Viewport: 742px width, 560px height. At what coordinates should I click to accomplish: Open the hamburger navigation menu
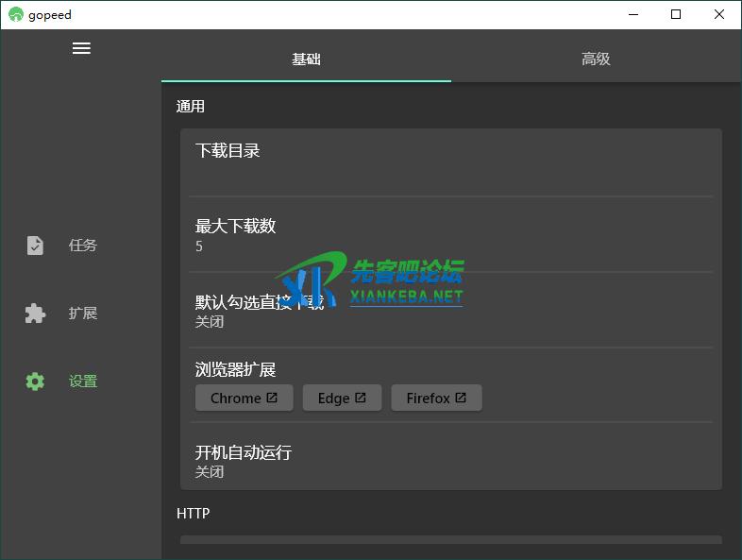tap(81, 48)
